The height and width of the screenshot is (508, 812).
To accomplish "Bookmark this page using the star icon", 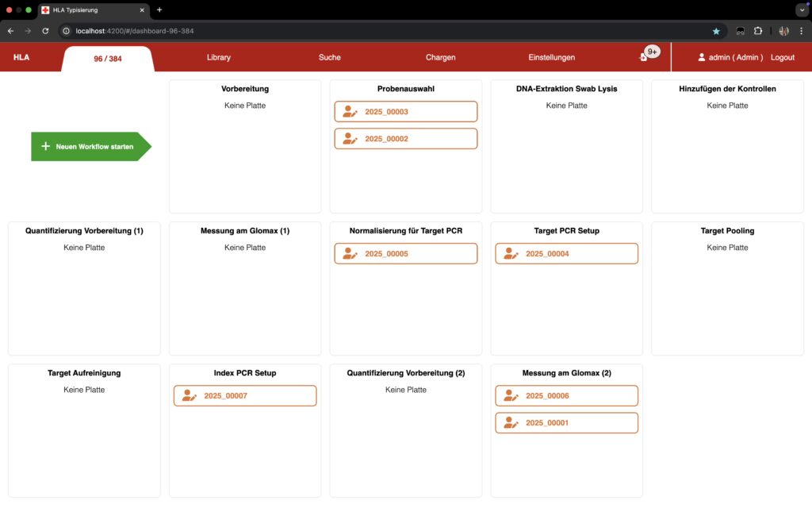I will pos(716,31).
